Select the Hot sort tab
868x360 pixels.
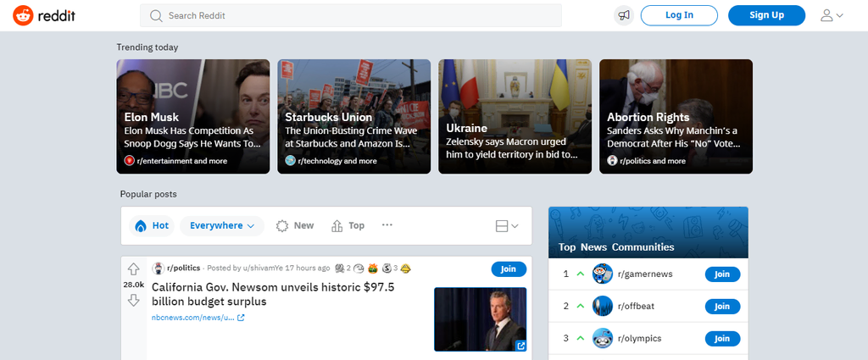152,225
